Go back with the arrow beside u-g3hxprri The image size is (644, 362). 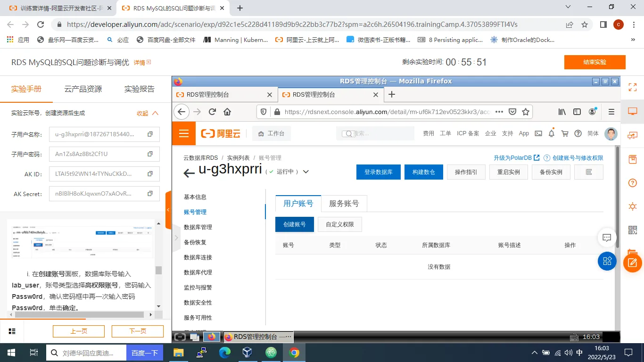189,173
